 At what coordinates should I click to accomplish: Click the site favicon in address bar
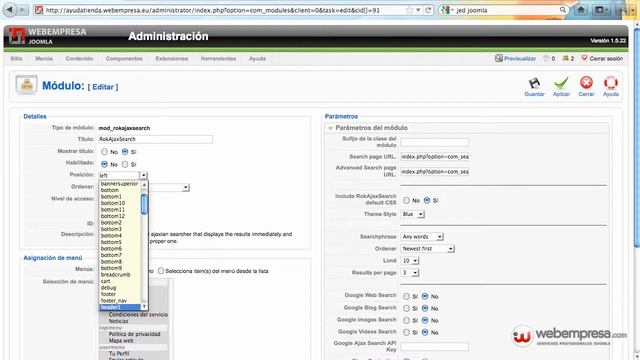pyautogui.click(x=39, y=10)
